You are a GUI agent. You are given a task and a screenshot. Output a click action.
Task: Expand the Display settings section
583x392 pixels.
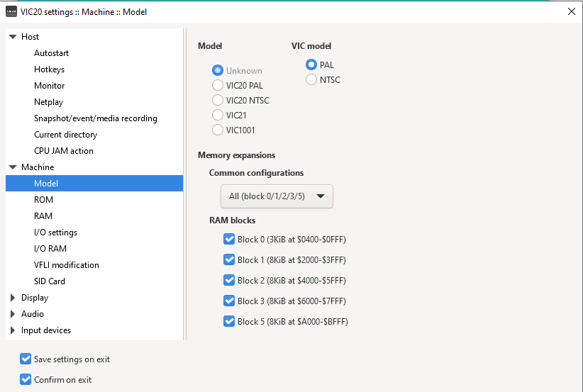[13, 298]
